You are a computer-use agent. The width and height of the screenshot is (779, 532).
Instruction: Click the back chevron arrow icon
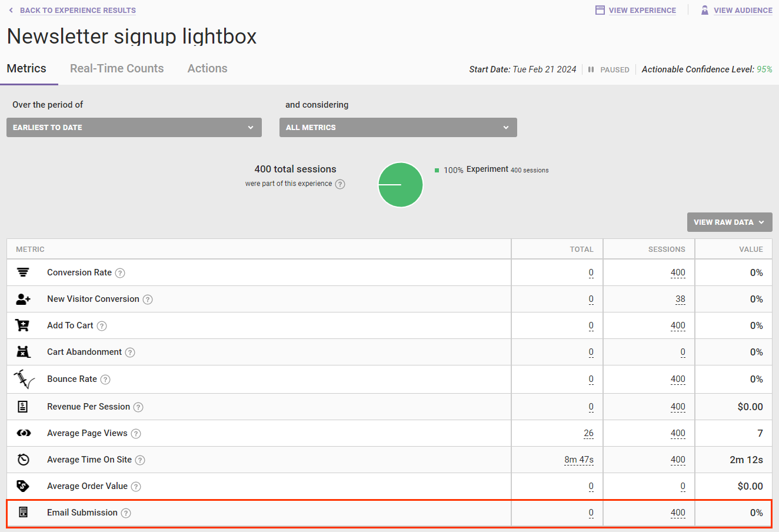11,10
